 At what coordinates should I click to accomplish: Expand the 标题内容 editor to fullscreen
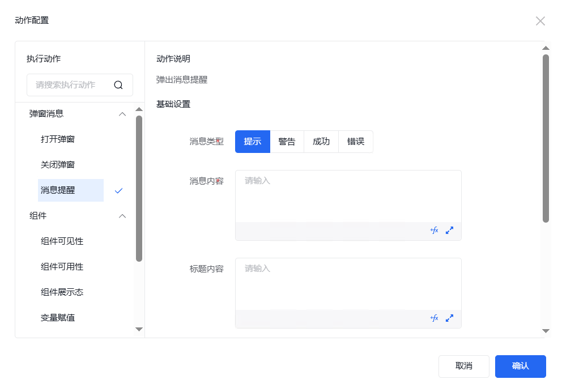pyautogui.click(x=449, y=318)
